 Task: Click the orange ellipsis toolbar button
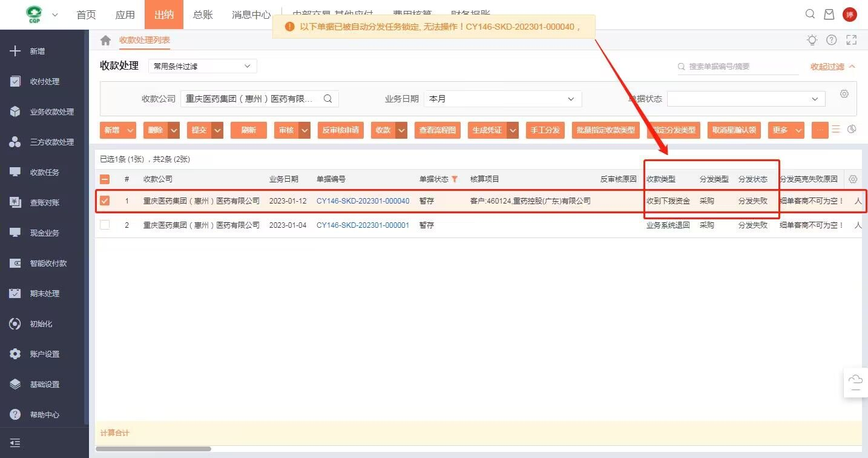point(820,130)
